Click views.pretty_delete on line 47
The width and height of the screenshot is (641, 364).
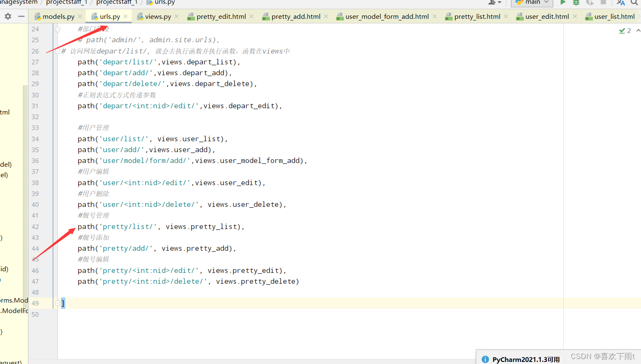point(256,281)
